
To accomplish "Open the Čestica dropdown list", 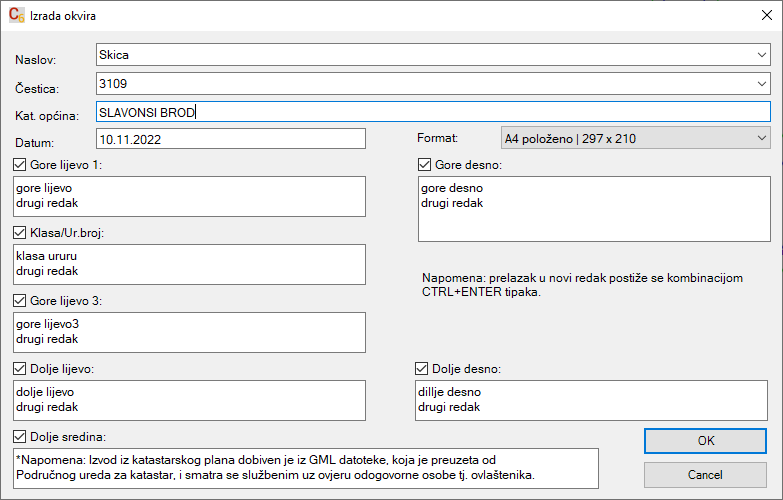I will click(761, 84).
